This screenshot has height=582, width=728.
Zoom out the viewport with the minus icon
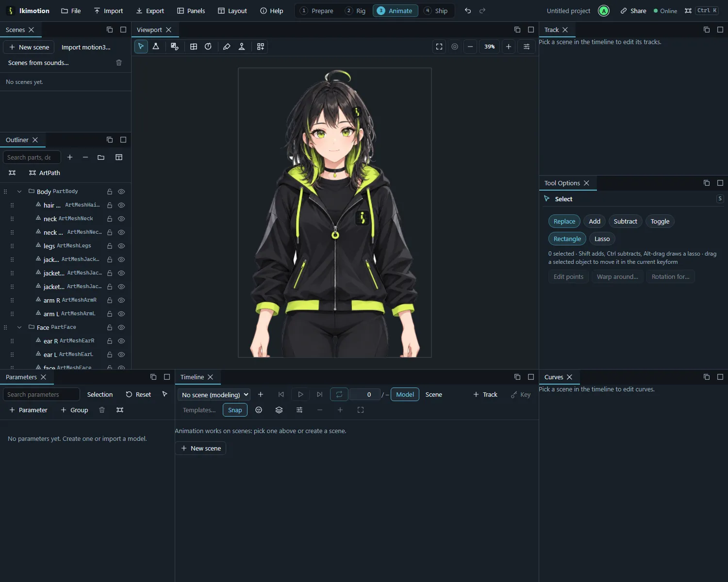[x=470, y=47]
